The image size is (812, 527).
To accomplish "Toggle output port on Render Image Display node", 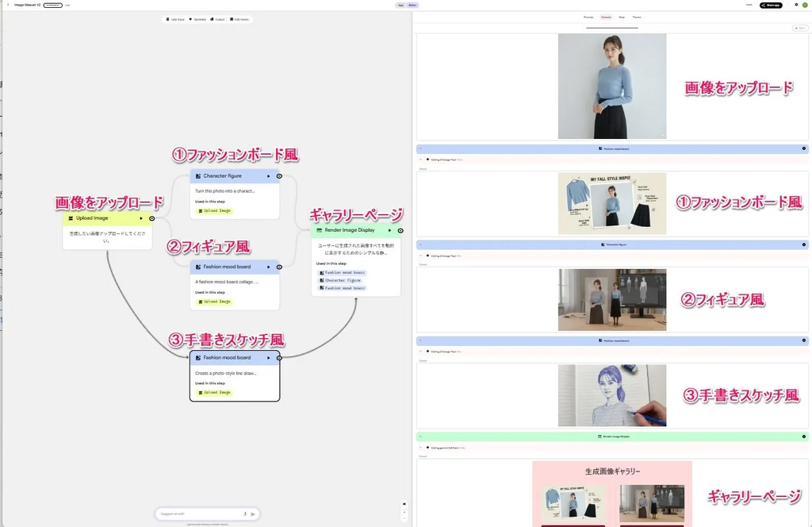I will [400, 230].
